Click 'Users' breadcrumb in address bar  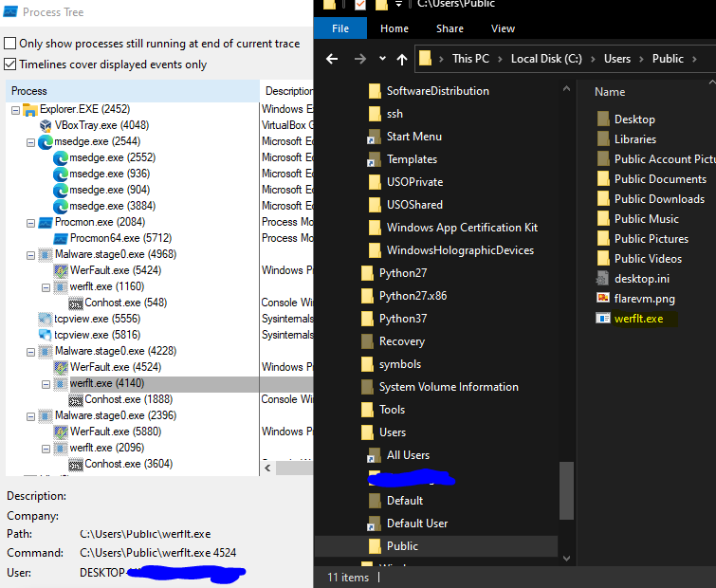(x=617, y=59)
